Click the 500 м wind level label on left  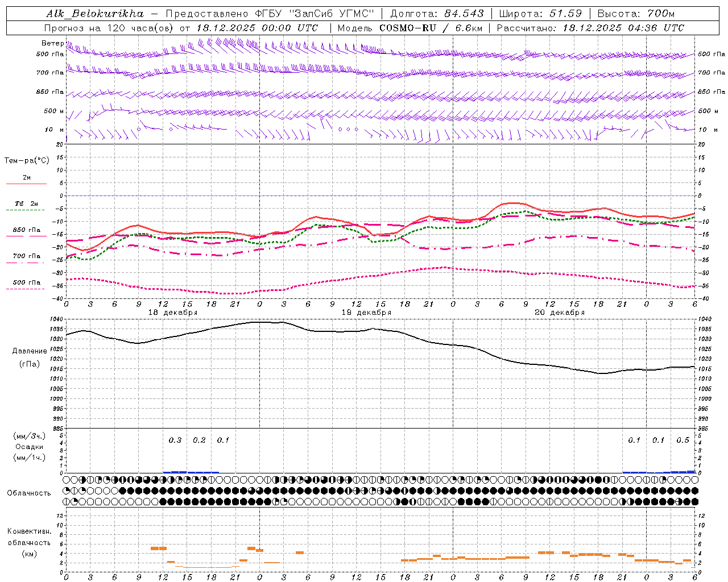click(x=54, y=111)
